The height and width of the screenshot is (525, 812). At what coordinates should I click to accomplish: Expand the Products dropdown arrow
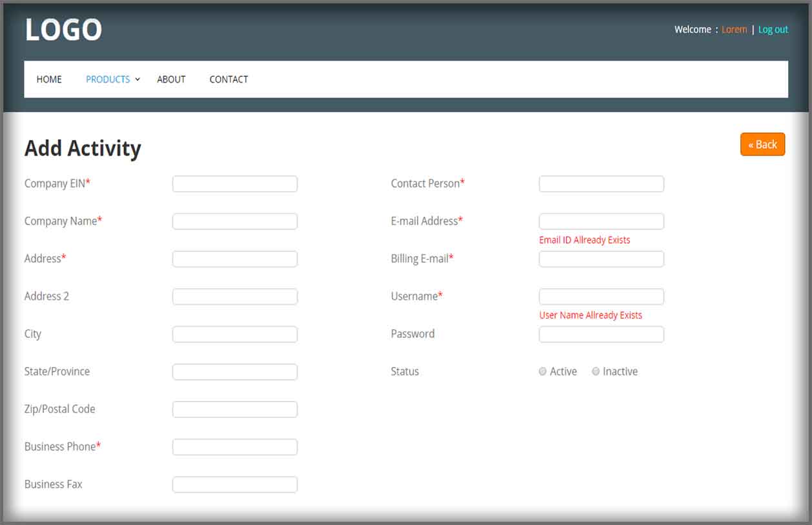point(137,79)
